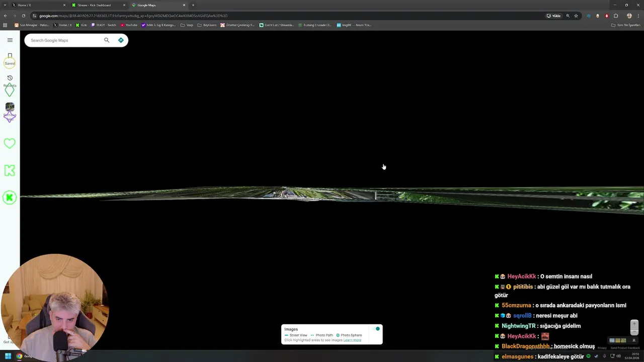Zoom out with the map minus button
The width and height of the screenshot is (644, 362).
coord(634,331)
